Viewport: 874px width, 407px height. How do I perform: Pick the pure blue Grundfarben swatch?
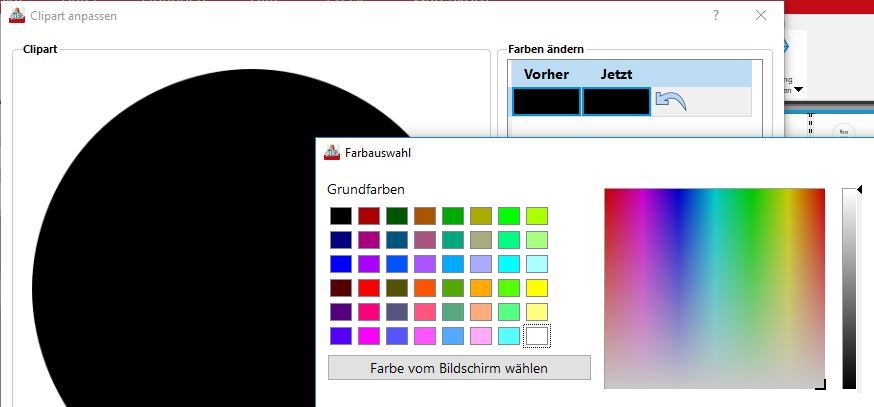coord(341,264)
